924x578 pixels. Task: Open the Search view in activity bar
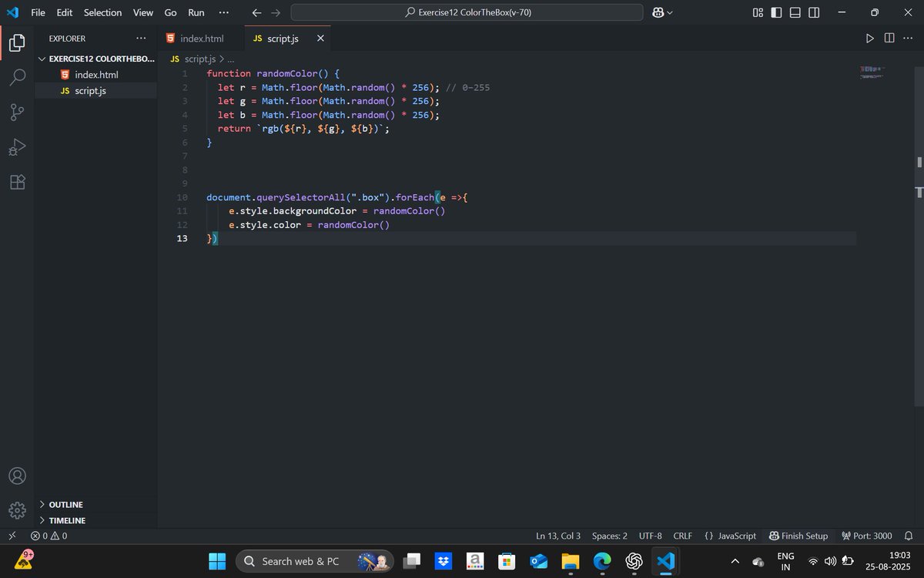point(17,78)
